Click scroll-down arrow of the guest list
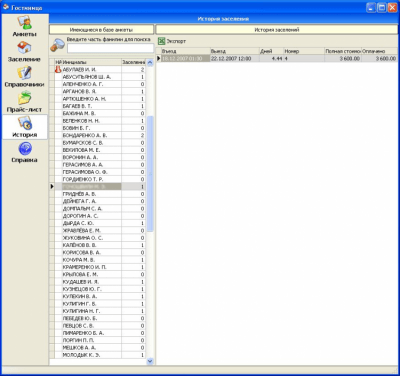The width and height of the screenshot is (400, 376). [150, 361]
